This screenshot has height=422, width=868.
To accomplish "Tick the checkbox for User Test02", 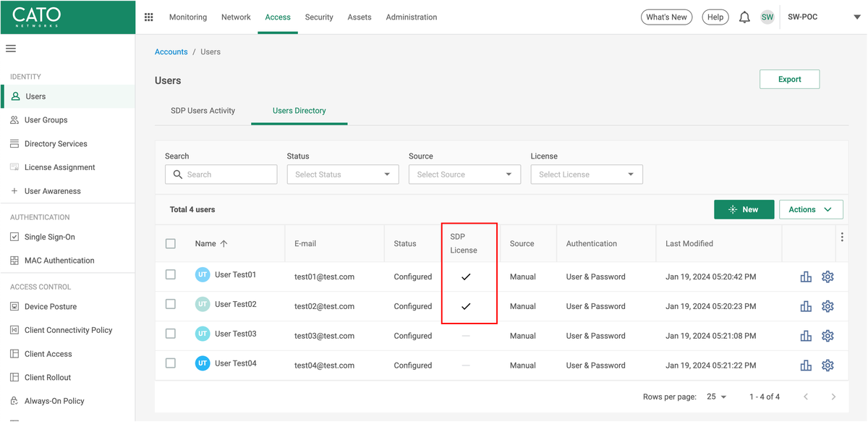I will point(171,304).
